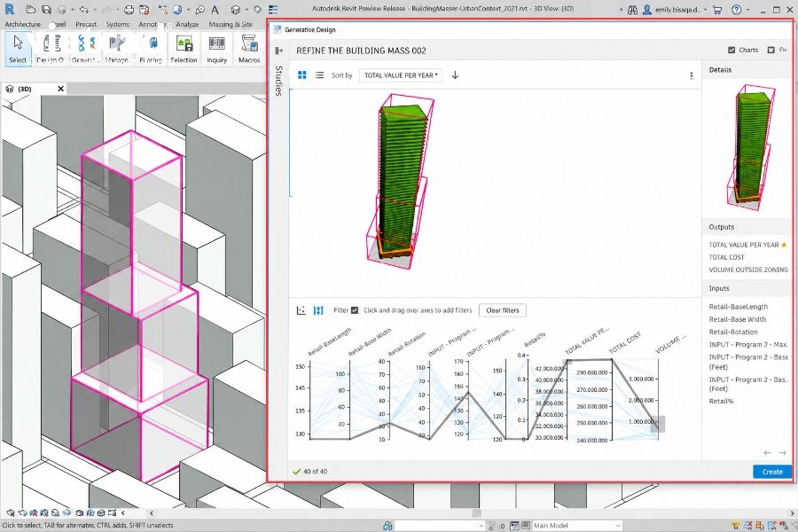Open the Sort by TOTAL VALUE PER YEAR dropdown

pos(401,75)
